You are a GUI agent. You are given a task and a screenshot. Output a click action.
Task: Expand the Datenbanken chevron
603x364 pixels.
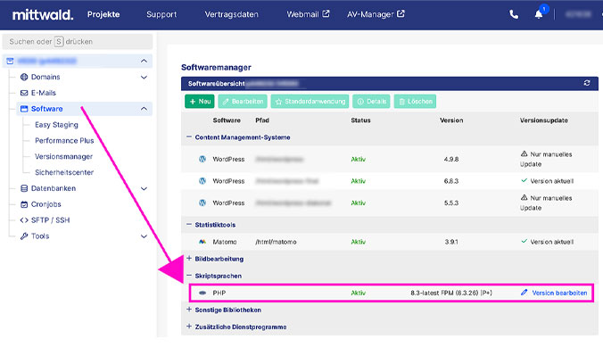(144, 188)
